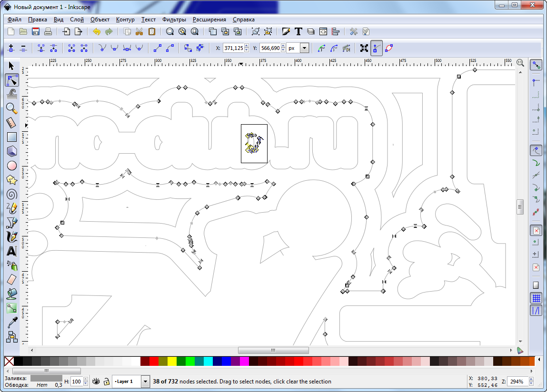Screen dimensions: 547x392
Task: Insert new nodes with plus icon
Action: pyautogui.click(x=11, y=48)
